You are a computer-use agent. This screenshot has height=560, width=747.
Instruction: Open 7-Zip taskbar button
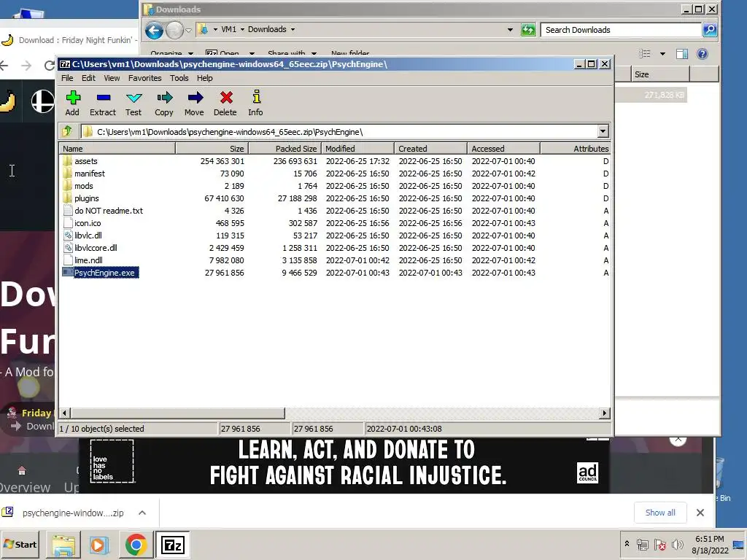[172, 545]
